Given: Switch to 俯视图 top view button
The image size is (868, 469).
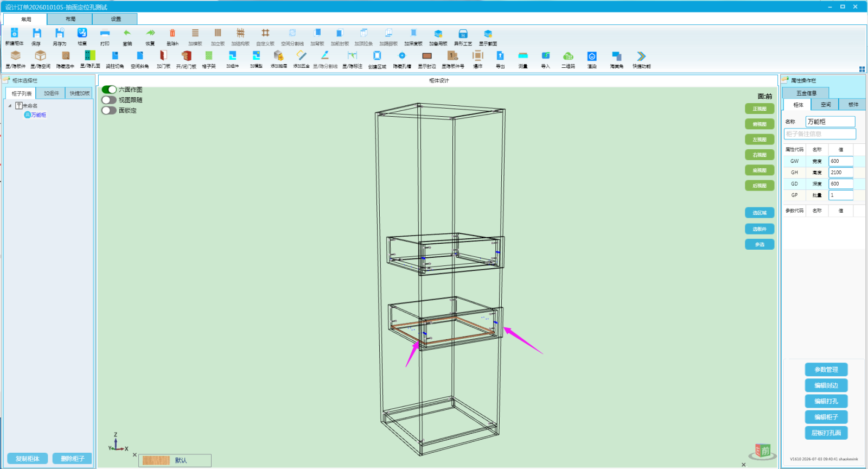Looking at the screenshot, I should coord(759,124).
